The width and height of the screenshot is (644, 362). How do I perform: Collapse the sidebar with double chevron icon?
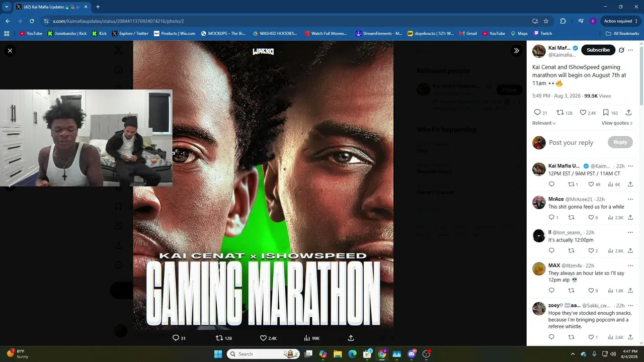pos(516,50)
